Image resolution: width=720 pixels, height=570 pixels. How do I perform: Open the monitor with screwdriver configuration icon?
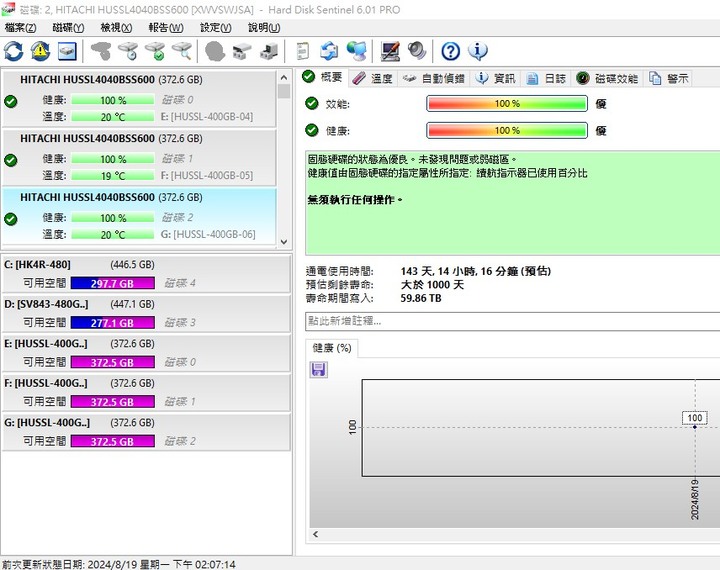[x=390, y=51]
